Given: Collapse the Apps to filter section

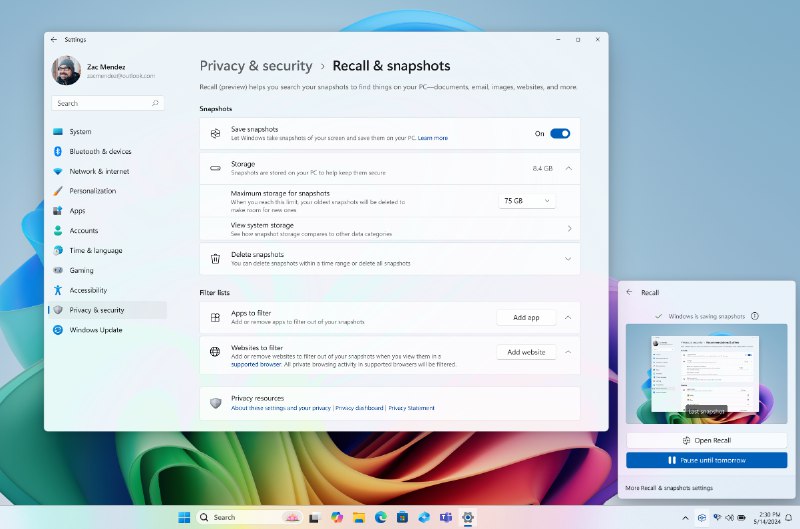Looking at the screenshot, I should point(568,317).
